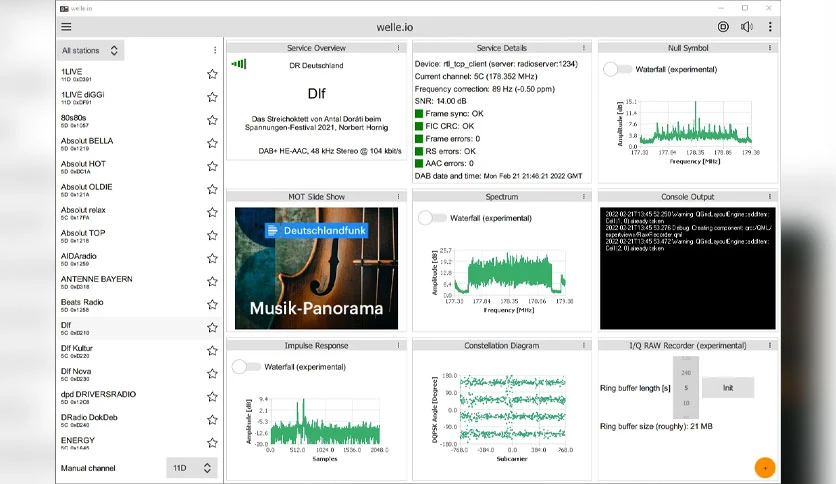Enable Null Symbol waterfall toggle

click(617, 69)
